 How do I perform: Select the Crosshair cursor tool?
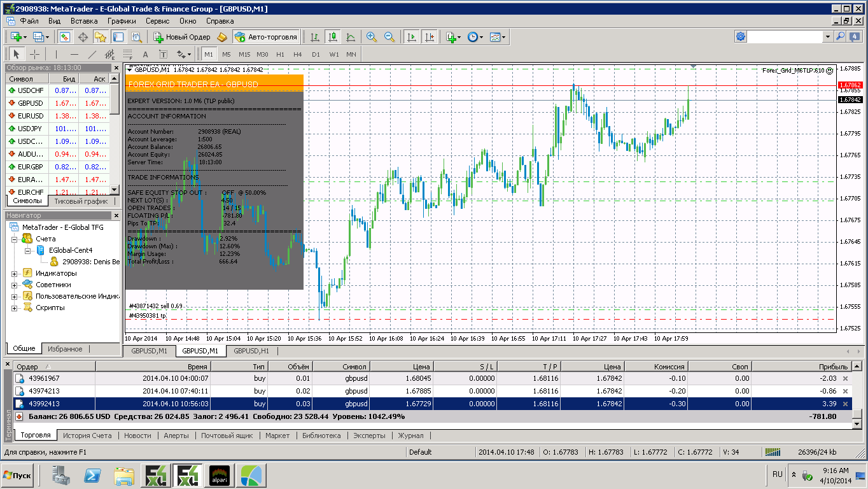point(35,54)
